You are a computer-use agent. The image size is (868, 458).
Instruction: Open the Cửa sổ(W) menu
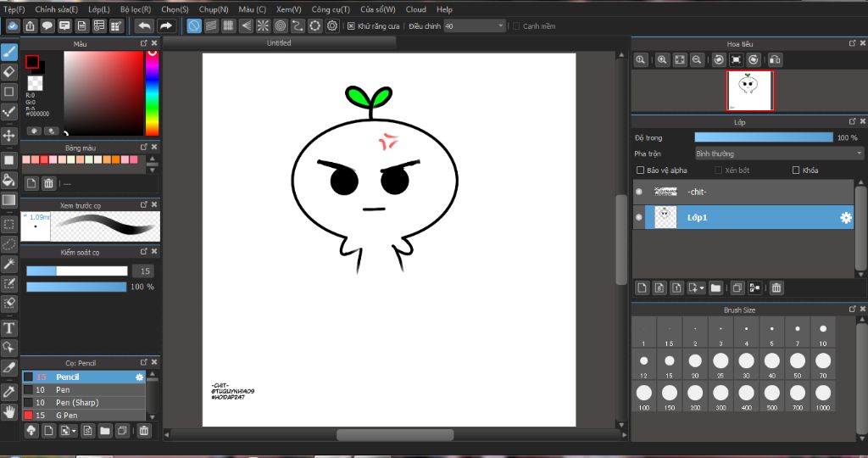click(377, 9)
